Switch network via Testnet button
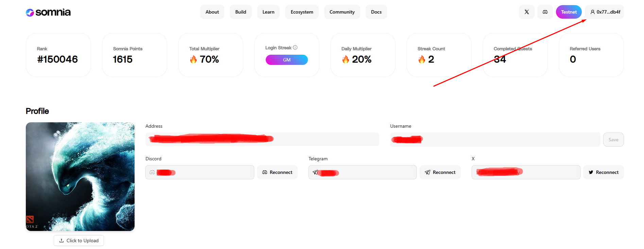644x249 pixels. pos(569,12)
